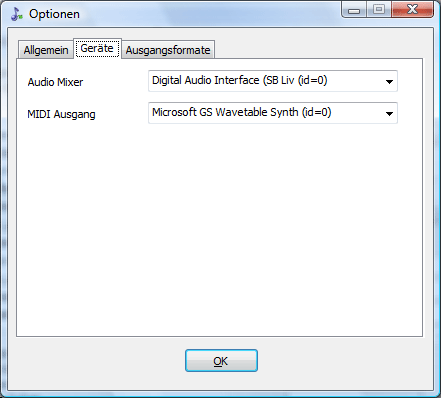Confirm settings with the OK button
Viewport: 441px width, 398px height.
pos(221,361)
